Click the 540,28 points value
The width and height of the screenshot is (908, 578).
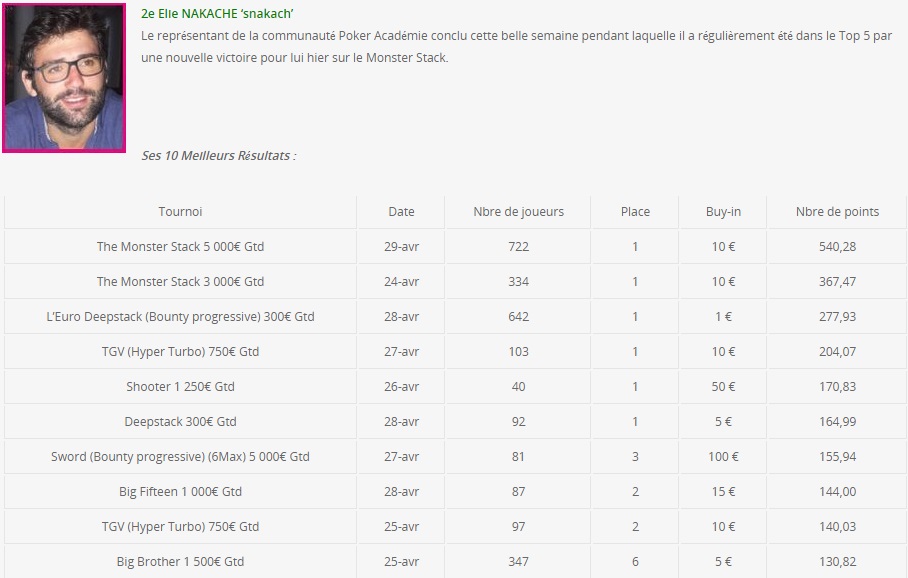[837, 247]
